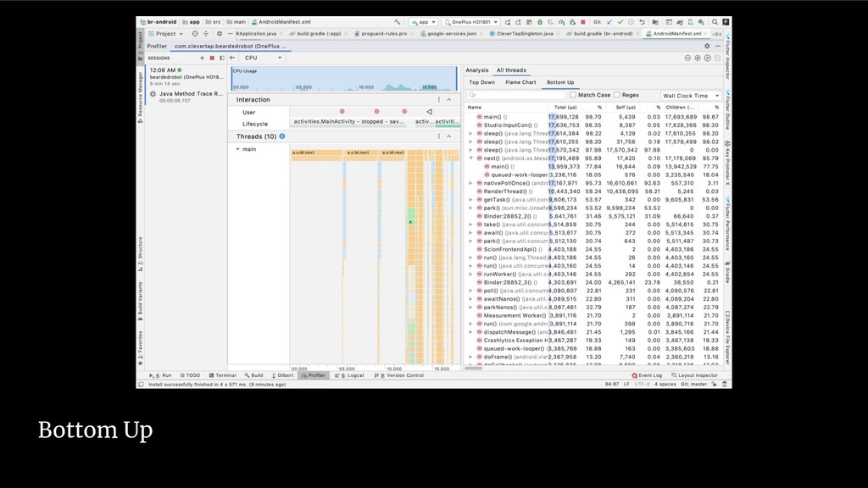The height and width of the screenshot is (488, 868).
Task: Open the CleverTapSingleton.java editor tab
Action: (x=524, y=34)
